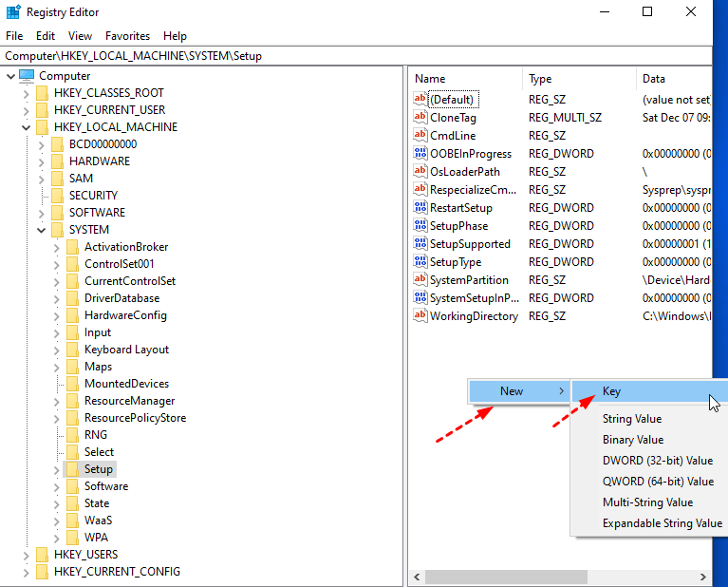Click the DWORD icon beside RestartSetup
Image resolution: width=728 pixels, height=587 pixels.
coord(420,208)
